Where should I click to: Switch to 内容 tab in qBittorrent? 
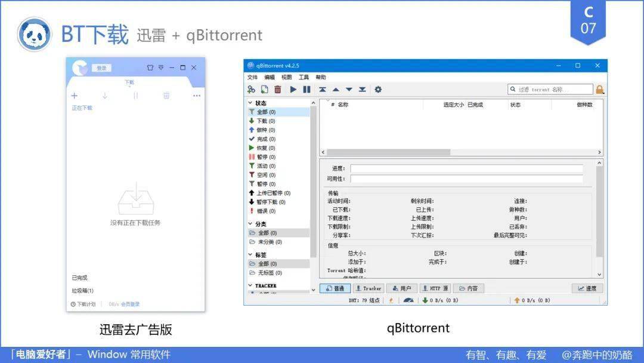(469, 288)
